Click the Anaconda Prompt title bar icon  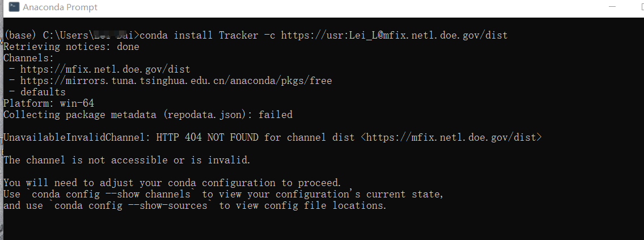click(14, 7)
